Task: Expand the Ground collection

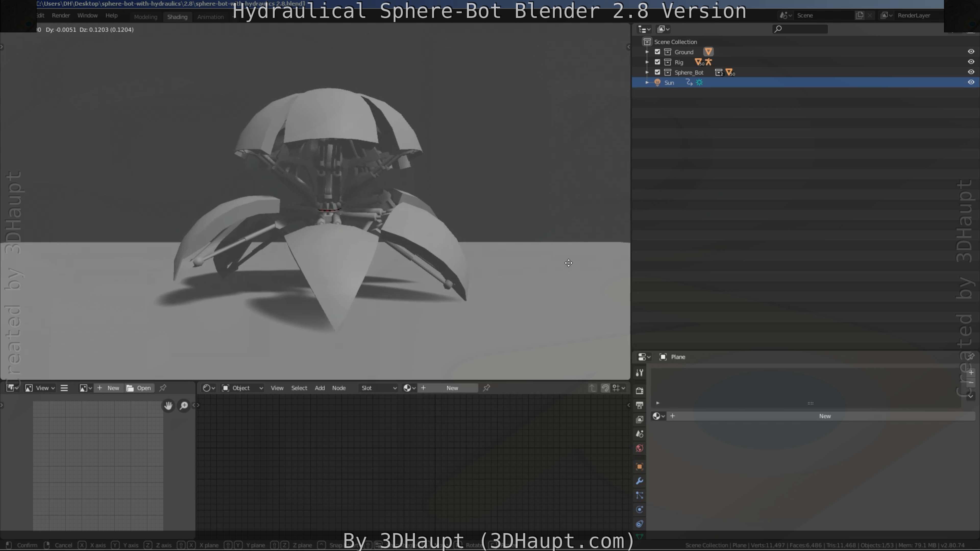Action: 647,52
